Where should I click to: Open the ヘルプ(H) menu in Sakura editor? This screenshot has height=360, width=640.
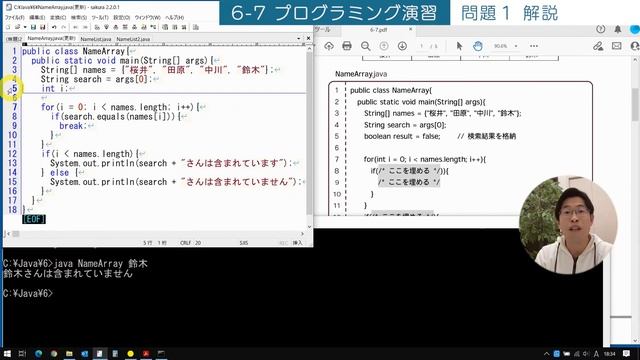point(174,18)
